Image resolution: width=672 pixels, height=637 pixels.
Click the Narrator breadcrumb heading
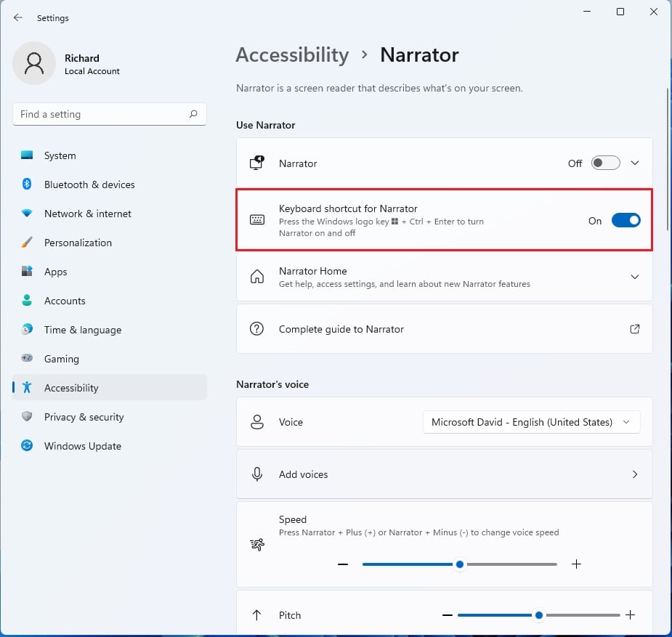point(419,54)
